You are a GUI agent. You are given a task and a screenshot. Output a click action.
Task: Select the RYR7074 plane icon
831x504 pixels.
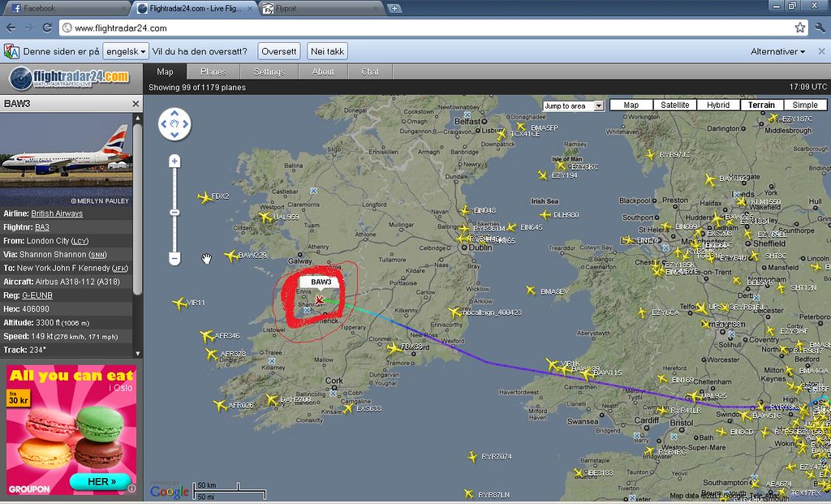tap(473, 456)
